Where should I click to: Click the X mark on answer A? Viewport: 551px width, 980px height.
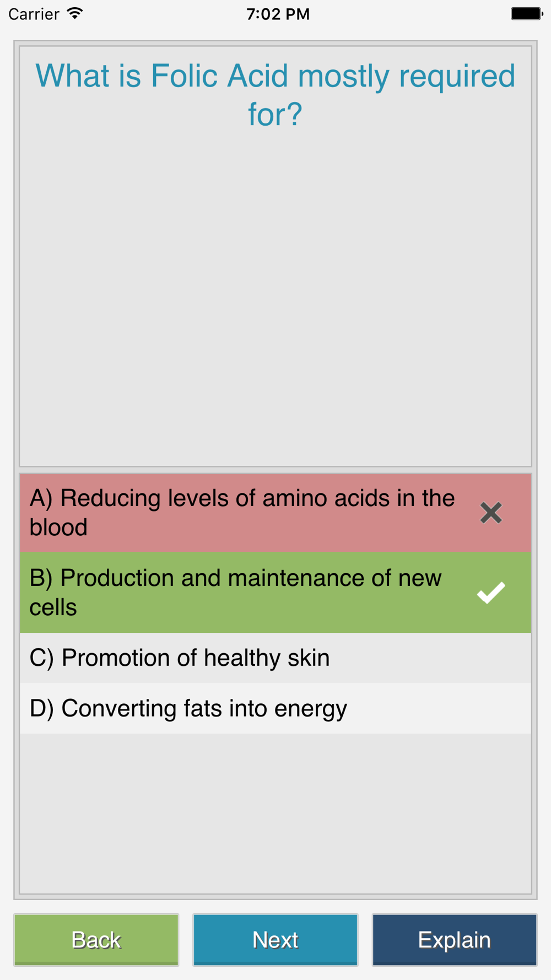(x=490, y=513)
